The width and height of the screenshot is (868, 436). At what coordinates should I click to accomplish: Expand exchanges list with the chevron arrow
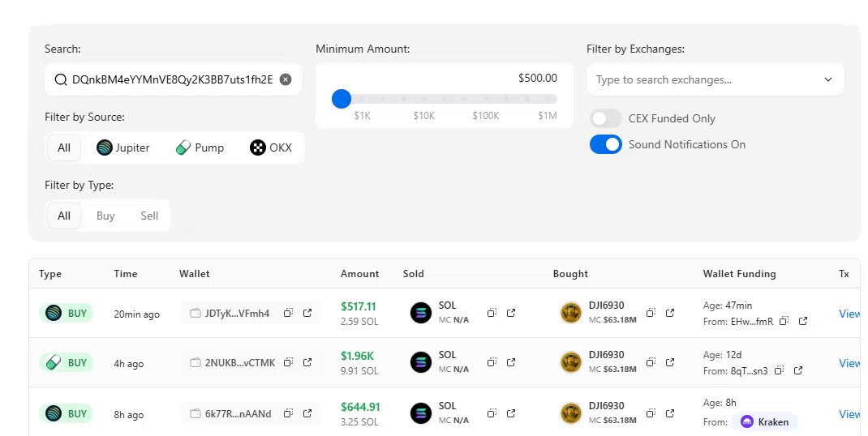tap(828, 79)
